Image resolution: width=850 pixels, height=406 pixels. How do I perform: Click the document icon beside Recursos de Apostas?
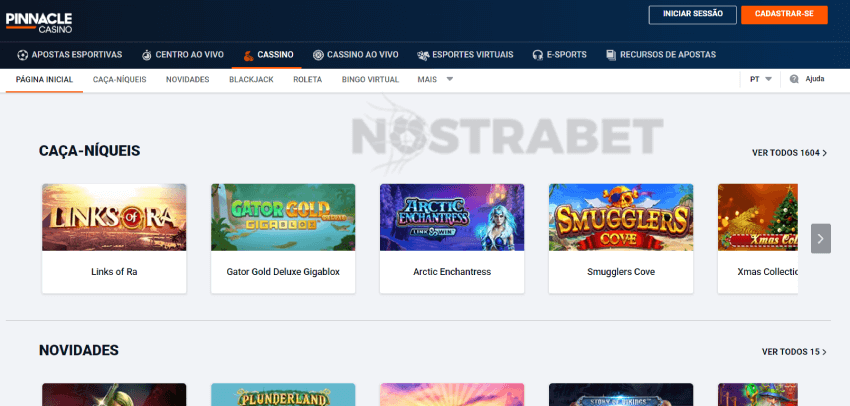click(x=611, y=55)
